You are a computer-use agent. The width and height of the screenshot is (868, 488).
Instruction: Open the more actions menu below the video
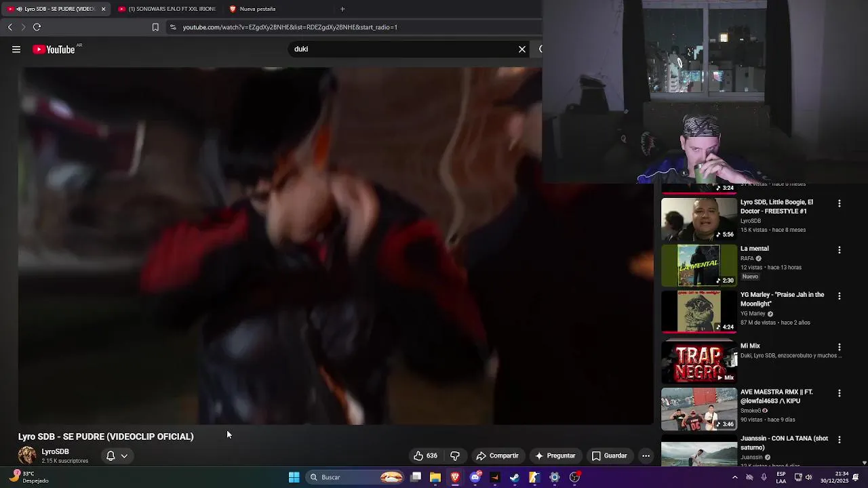pyautogui.click(x=646, y=455)
